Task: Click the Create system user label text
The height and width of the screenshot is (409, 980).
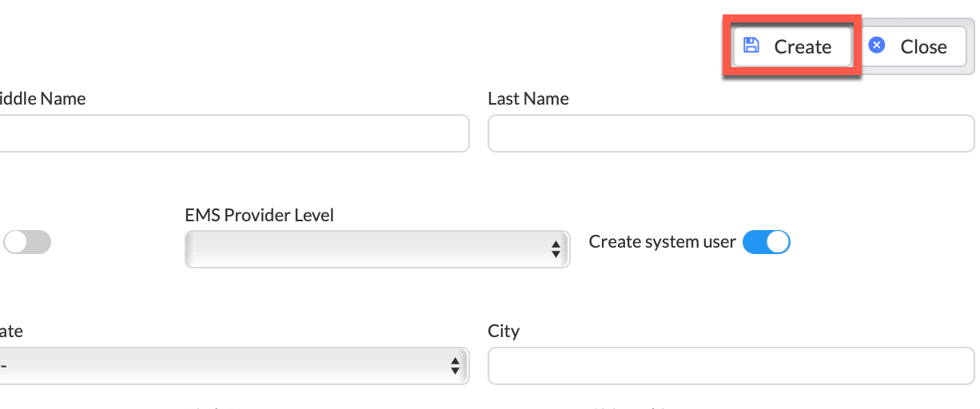Action: [x=662, y=242]
